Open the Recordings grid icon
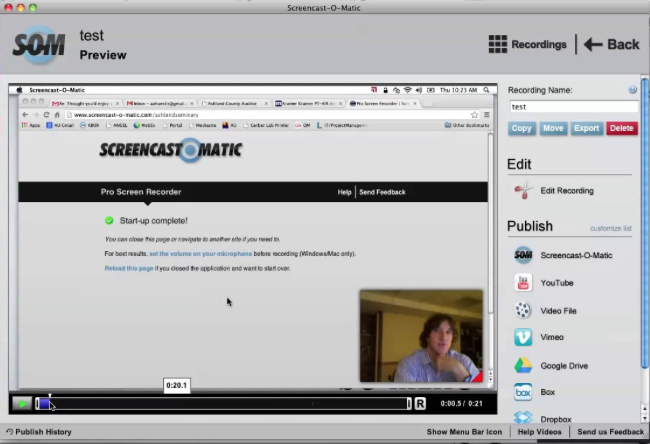 click(x=497, y=44)
